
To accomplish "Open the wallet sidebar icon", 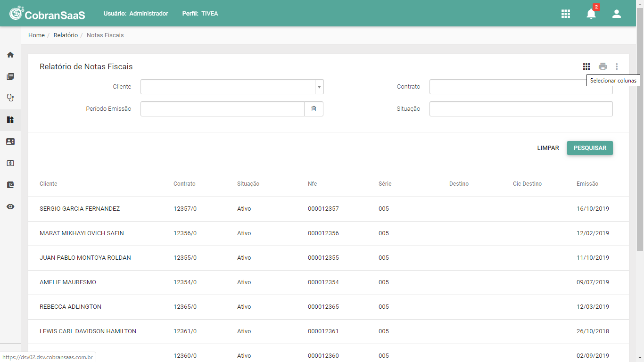I will click(x=10, y=185).
